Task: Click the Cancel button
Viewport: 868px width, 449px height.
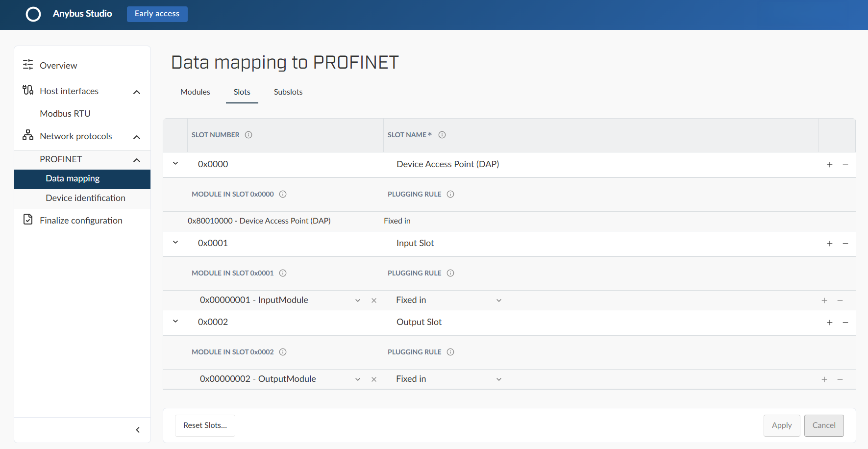Action: pos(824,425)
